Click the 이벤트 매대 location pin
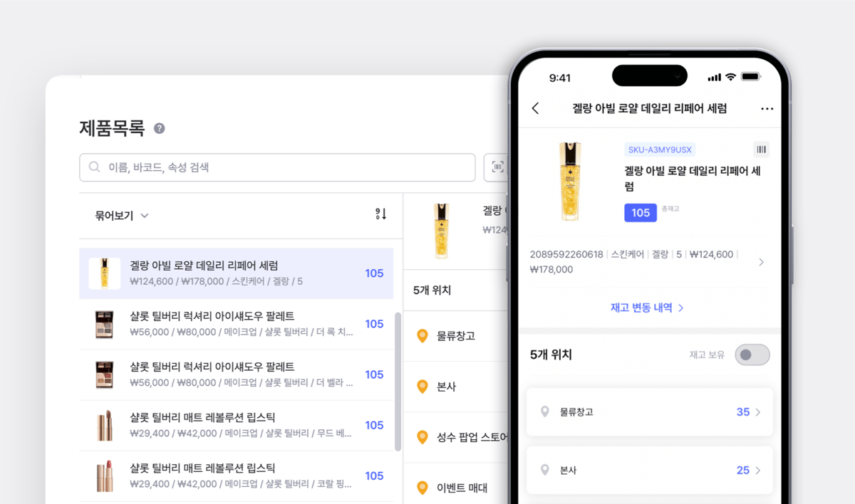This screenshot has width=855, height=504. 422,488
